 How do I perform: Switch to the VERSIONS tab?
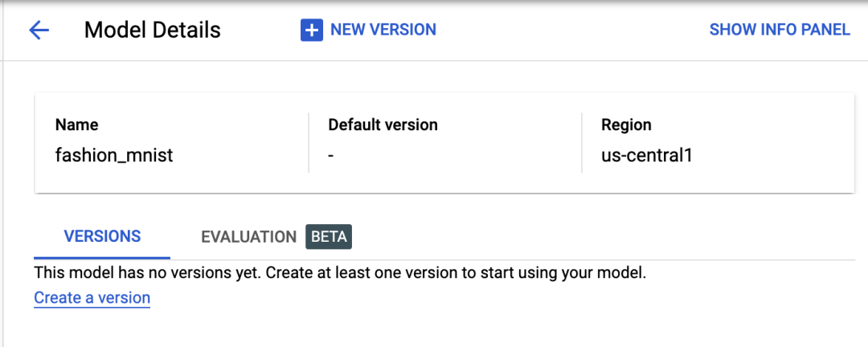102,236
